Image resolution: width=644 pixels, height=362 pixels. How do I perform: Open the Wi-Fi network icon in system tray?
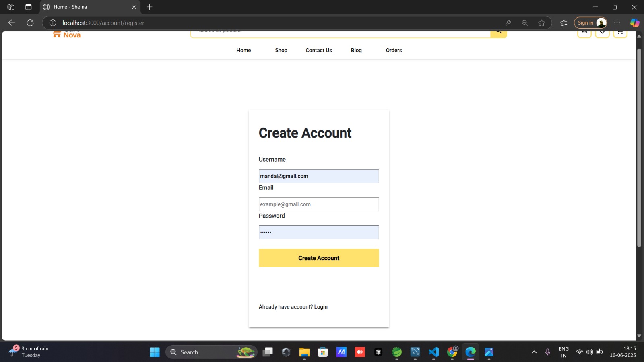[x=580, y=352]
